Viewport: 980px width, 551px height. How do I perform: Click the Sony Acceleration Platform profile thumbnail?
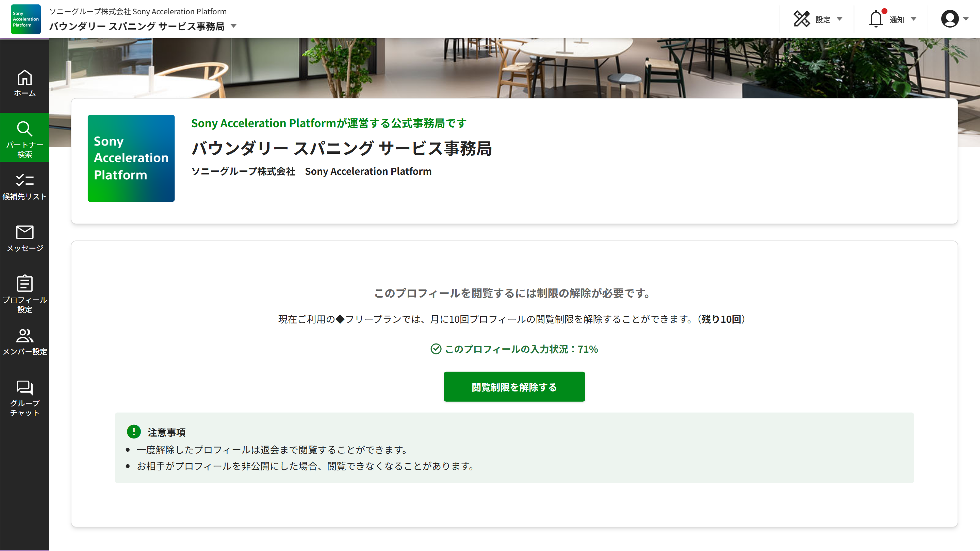[131, 158]
